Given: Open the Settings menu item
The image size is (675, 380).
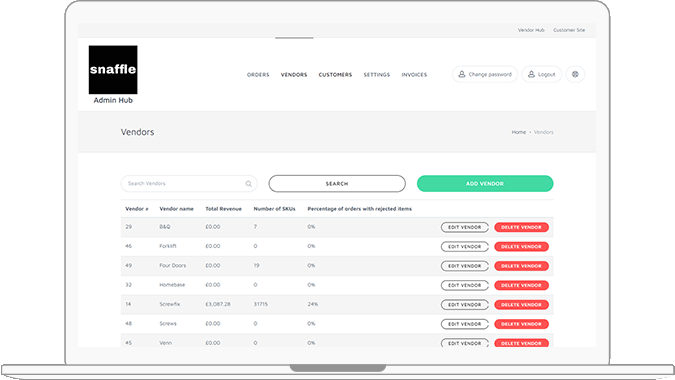Looking at the screenshot, I should click(377, 75).
